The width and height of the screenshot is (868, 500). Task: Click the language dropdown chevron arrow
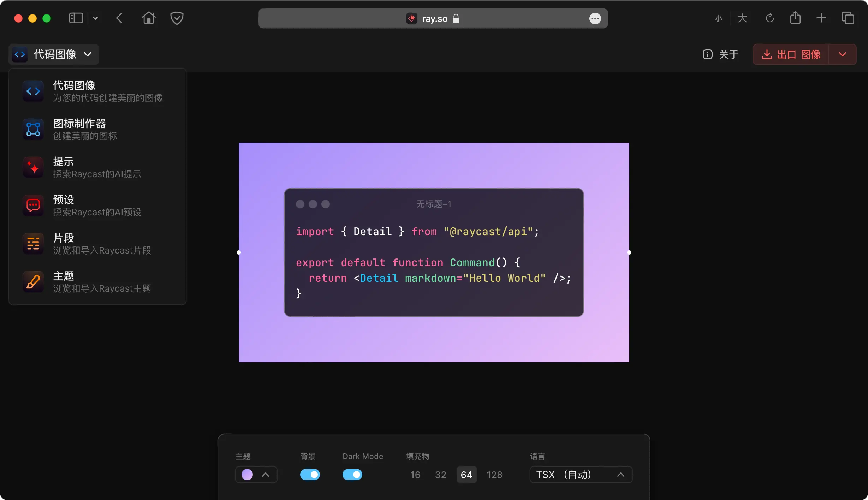[620, 475]
